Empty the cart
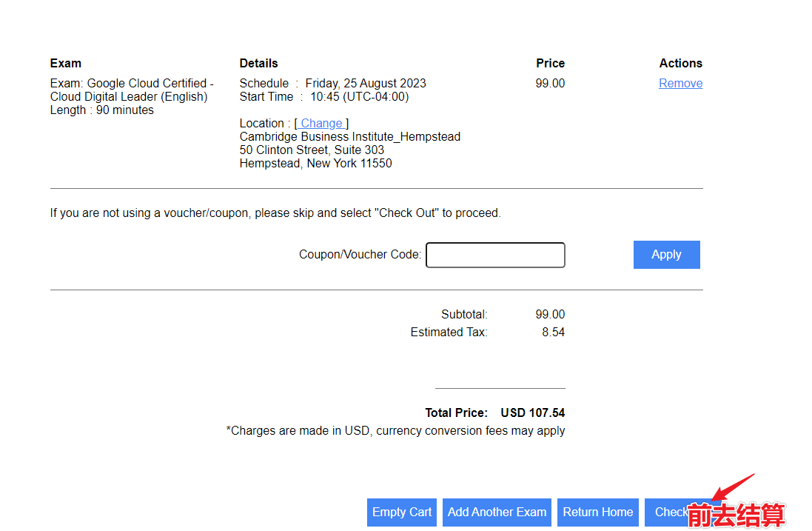812x531 pixels. pos(402,512)
